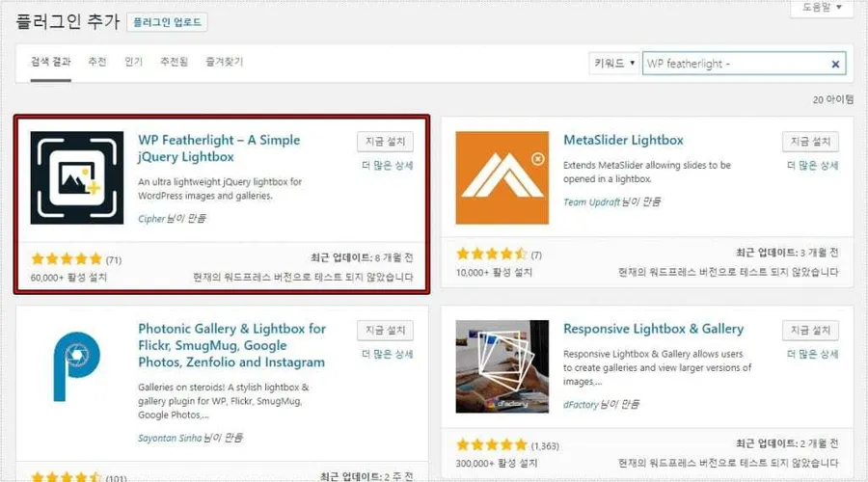Click 최근 업데이트: 2 개월 전 text
The width and height of the screenshot is (868, 482).
[787, 443]
